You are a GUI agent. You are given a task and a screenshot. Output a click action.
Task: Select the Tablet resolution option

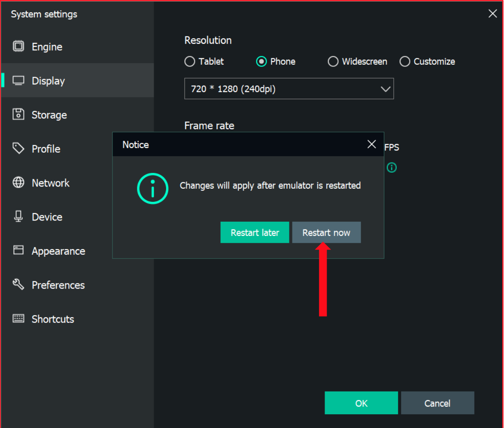190,62
